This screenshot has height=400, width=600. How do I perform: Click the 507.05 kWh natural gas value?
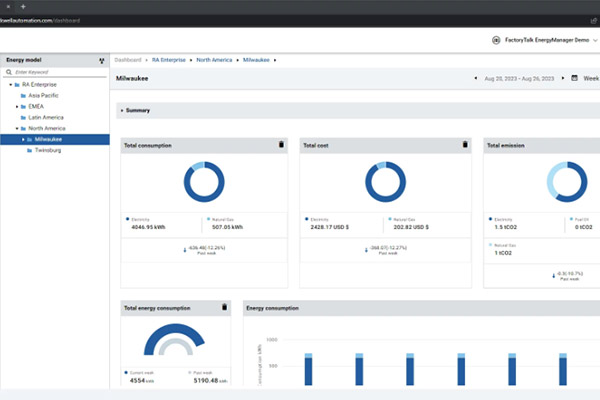(x=227, y=227)
